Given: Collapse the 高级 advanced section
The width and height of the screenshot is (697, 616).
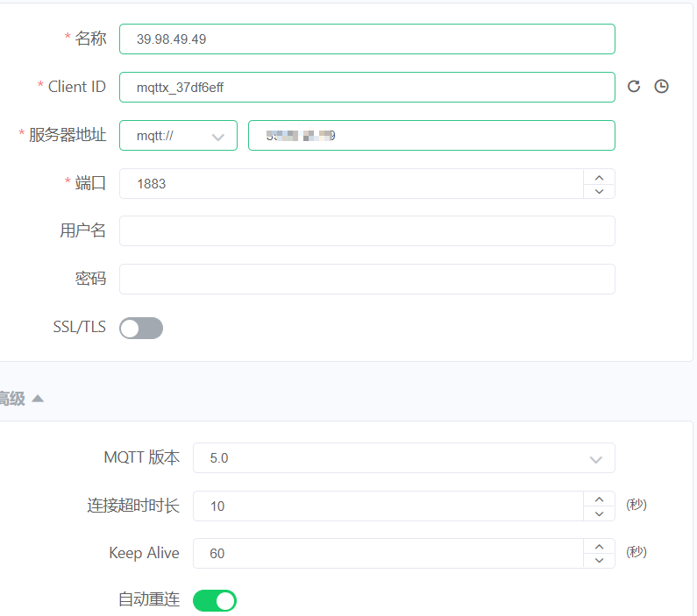Looking at the screenshot, I should pos(21,399).
